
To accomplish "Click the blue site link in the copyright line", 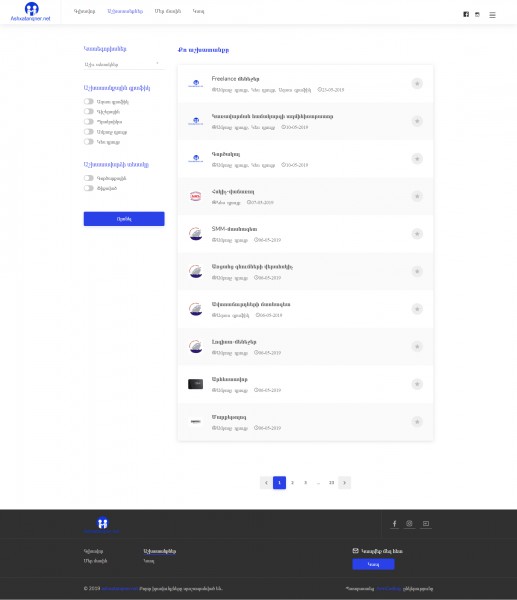I will [x=119, y=588].
